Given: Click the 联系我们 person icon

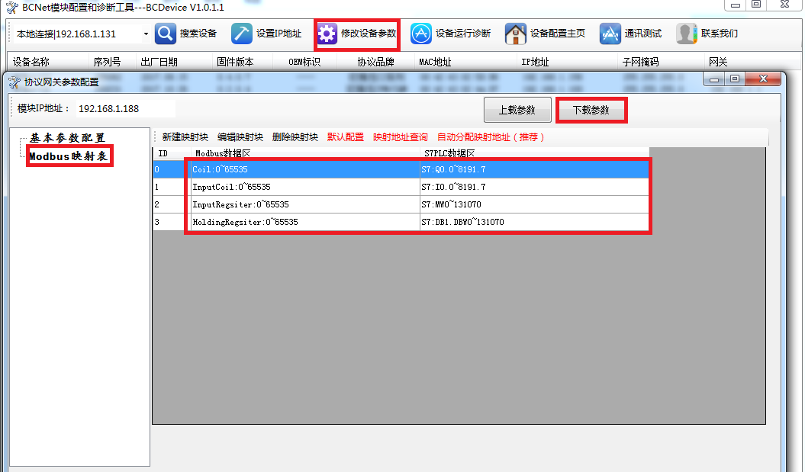Looking at the screenshot, I should tap(686, 34).
